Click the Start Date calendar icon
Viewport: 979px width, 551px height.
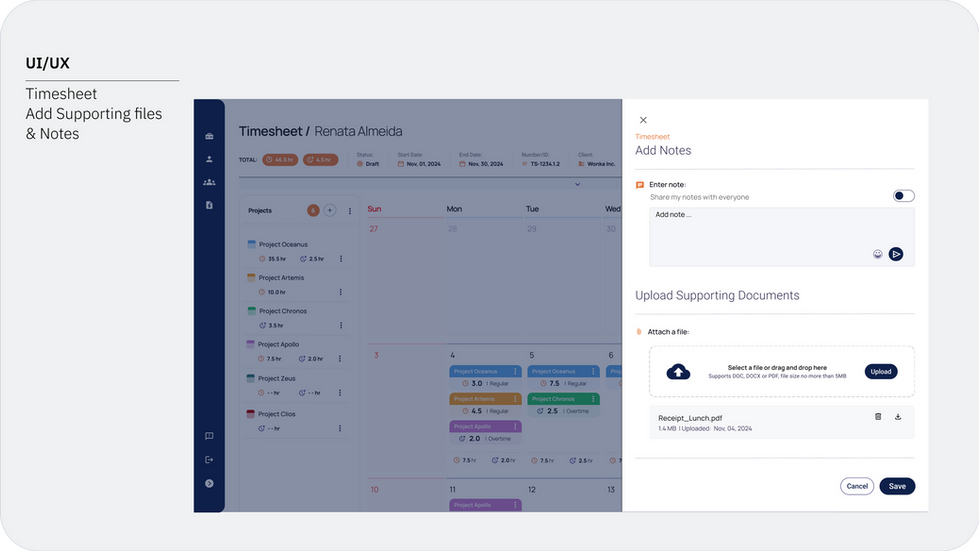coord(401,164)
